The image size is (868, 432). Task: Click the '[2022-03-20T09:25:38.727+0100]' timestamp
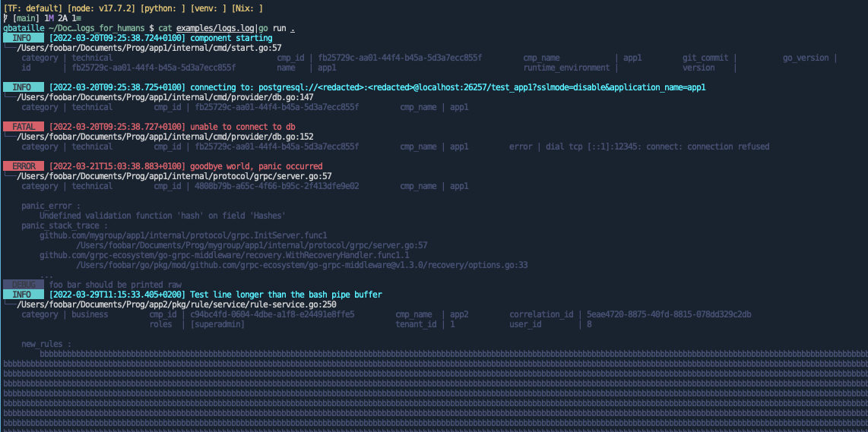click(x=117, y=127)
